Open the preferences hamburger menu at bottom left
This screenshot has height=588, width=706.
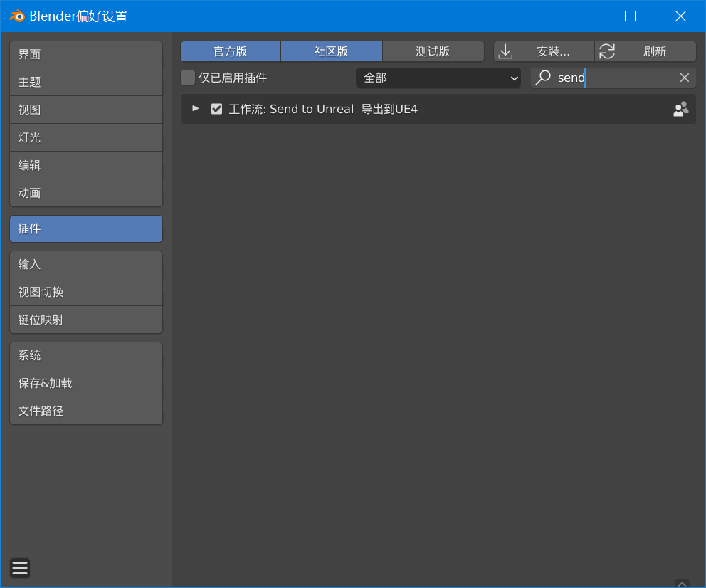[19, 568]
